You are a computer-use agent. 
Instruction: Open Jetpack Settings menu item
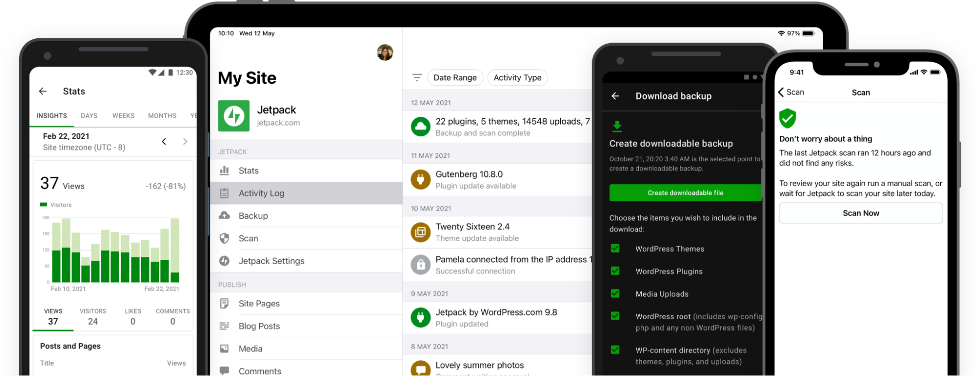pos(306,261)
